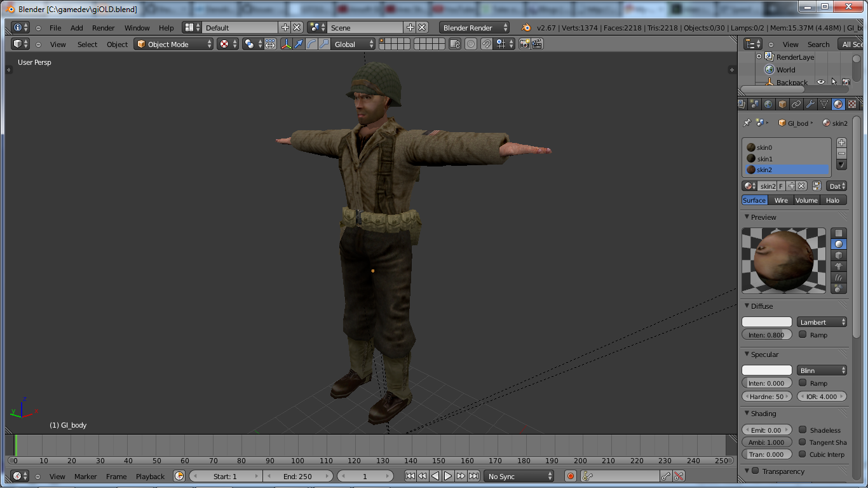Enable the Cubic Interpolation checkbox

click(x=803, y=454)
